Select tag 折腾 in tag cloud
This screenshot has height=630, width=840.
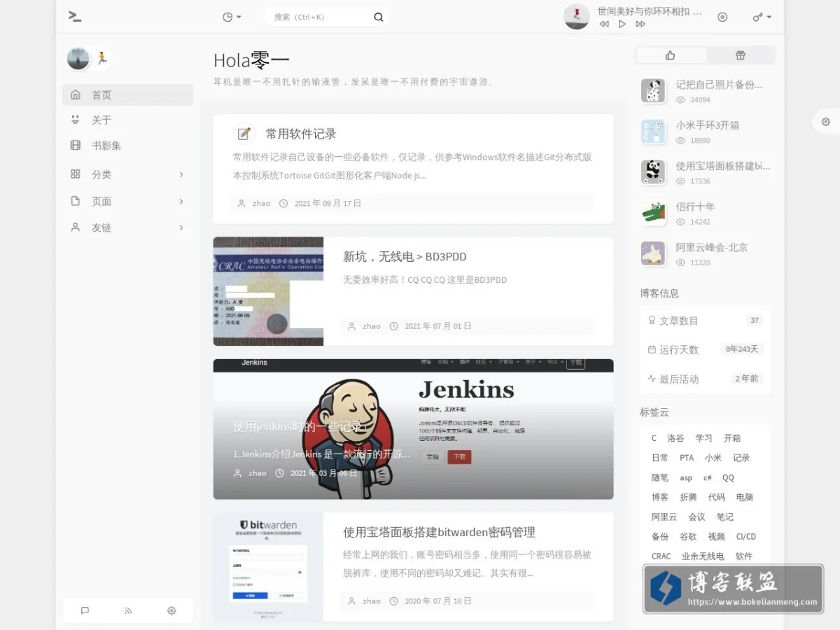[688, 497]
